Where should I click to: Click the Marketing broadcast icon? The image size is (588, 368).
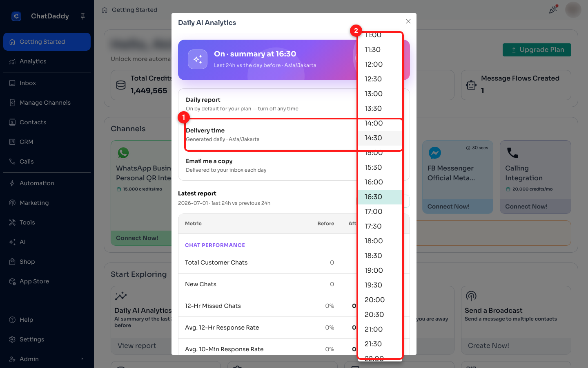point(12,203)
